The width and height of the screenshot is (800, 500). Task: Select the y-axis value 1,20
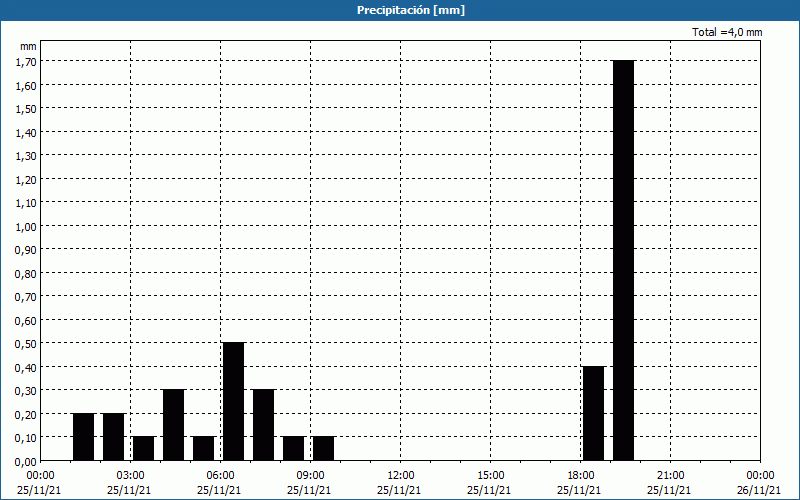[27, 180]
